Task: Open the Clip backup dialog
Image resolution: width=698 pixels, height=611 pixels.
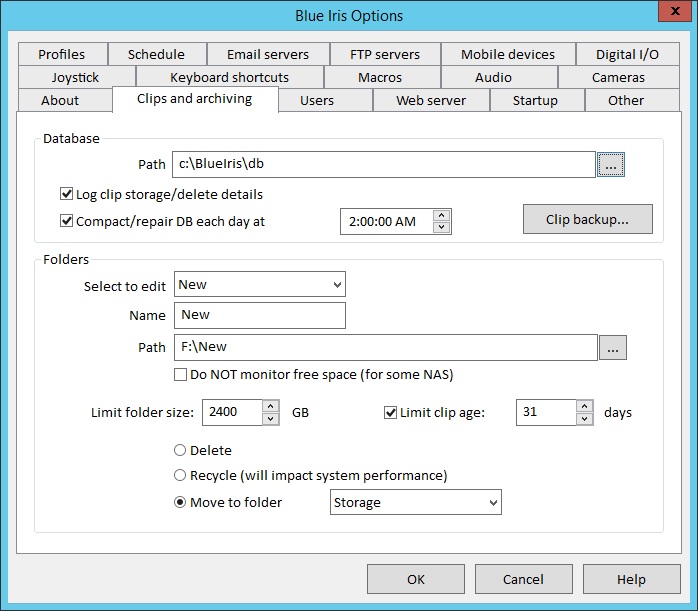Action: click(588, 219)
